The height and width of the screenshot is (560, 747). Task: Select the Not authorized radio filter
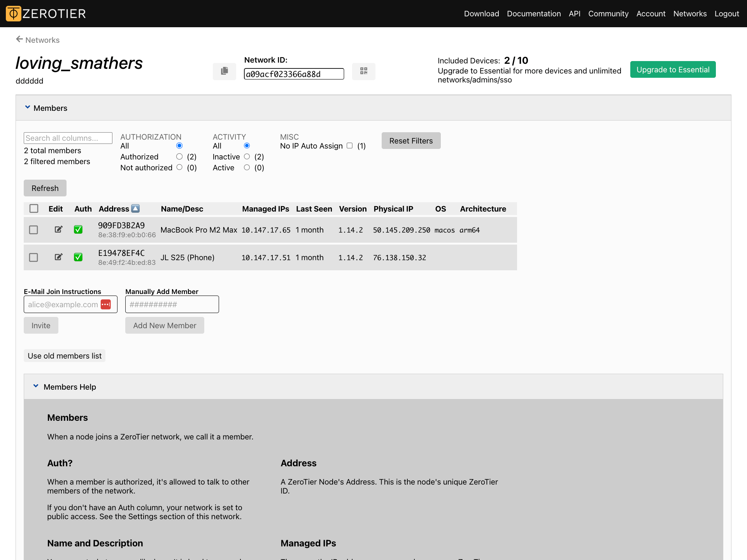tap(179, 167)
